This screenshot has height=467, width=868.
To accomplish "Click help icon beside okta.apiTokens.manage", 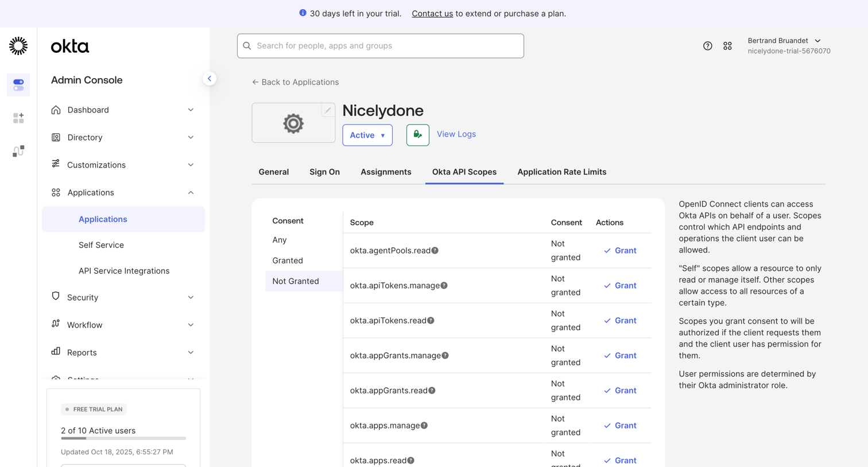I will 444,285.
